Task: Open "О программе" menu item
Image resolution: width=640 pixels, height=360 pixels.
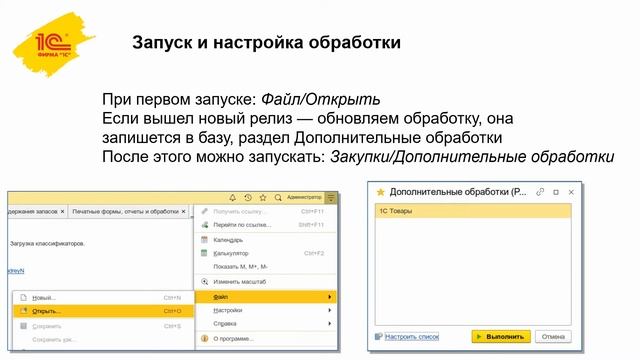Action: 265,339
